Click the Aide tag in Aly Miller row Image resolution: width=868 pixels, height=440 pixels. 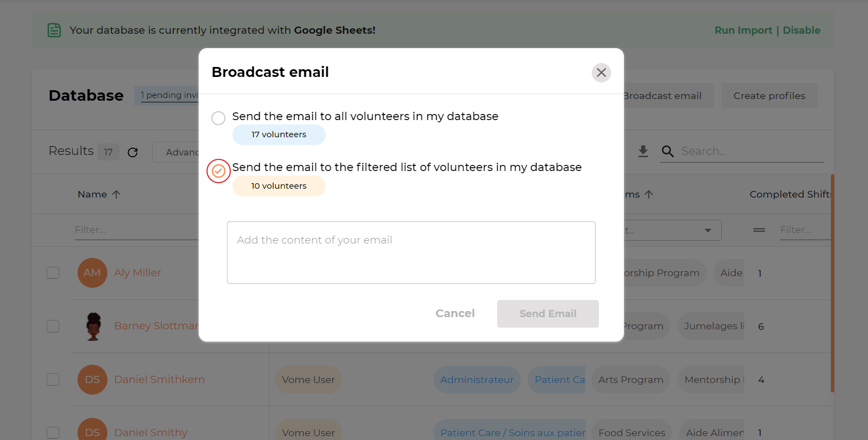(729, 273)
